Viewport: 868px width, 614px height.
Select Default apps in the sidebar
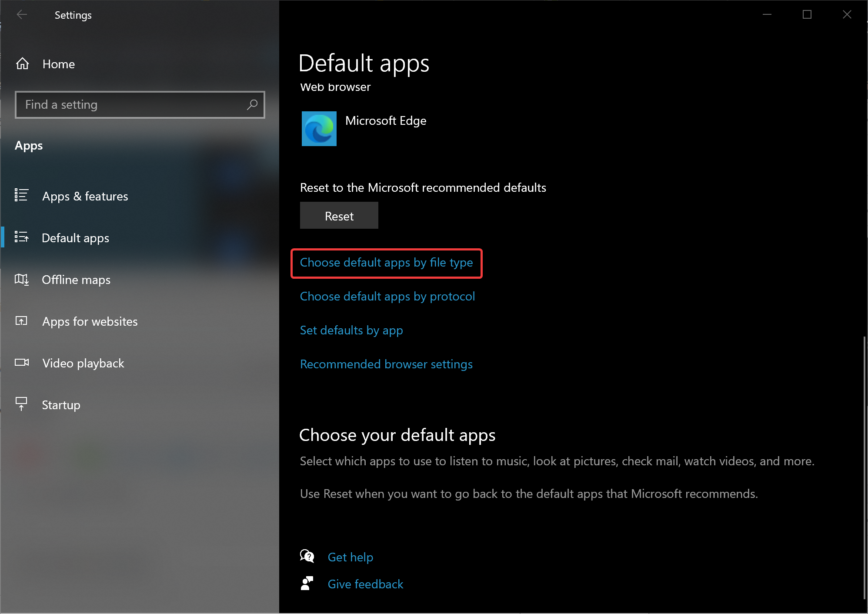(x=76, y=238)
